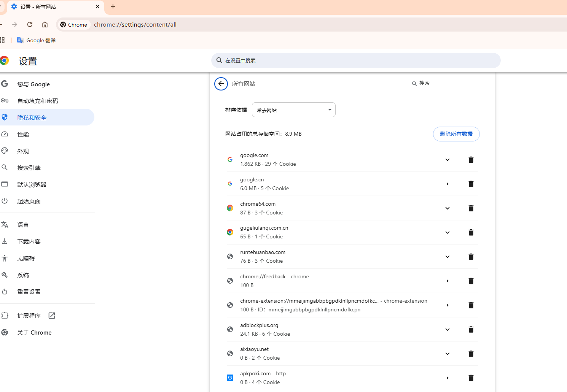Click the site search magnifier icon

pos(414,84)
